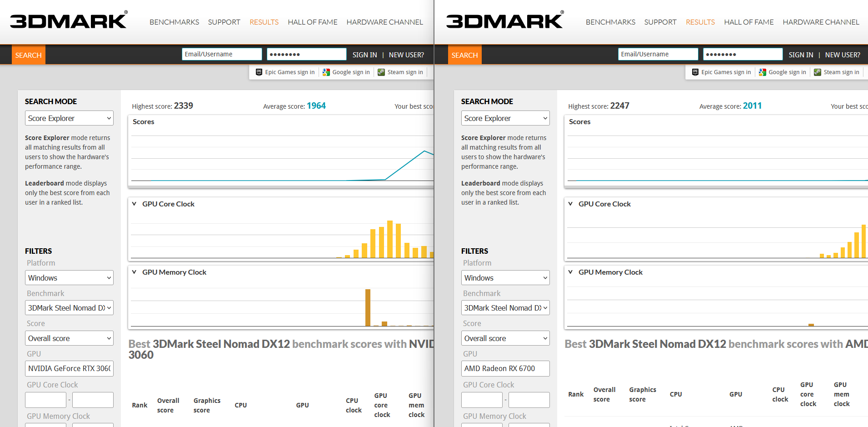Click Epic Games sign in text, left window
The width and height of the screenshot is (868, 427).
290,72
